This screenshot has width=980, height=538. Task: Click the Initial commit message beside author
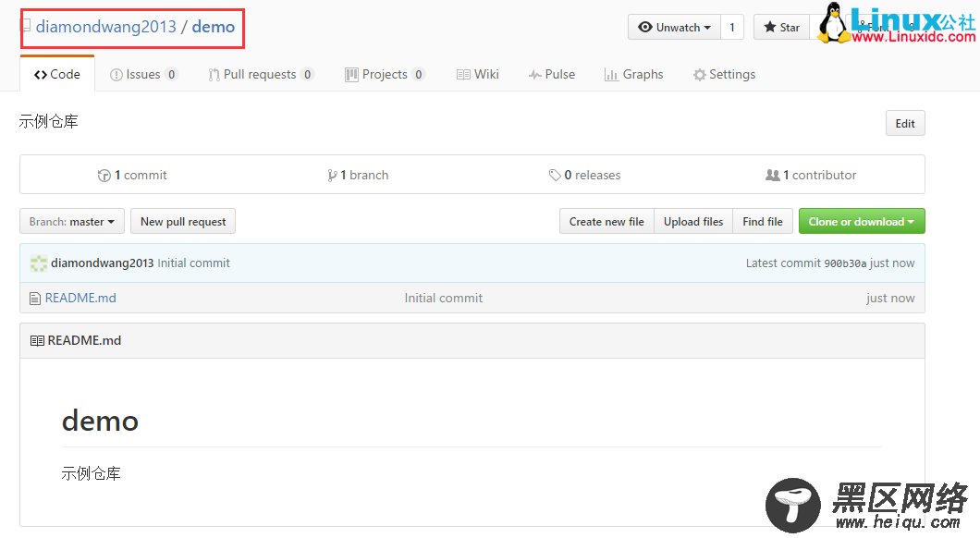[x=194, y=263]
